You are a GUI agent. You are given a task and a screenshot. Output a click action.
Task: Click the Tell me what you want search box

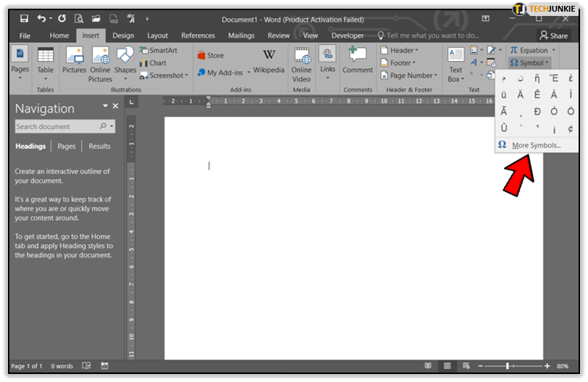click(x=428, y=36)
